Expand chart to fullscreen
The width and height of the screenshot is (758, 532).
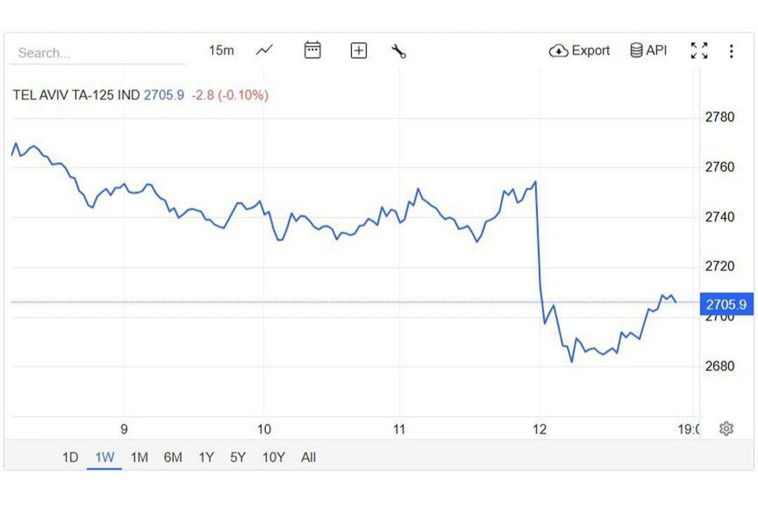(x=699, y=51)
